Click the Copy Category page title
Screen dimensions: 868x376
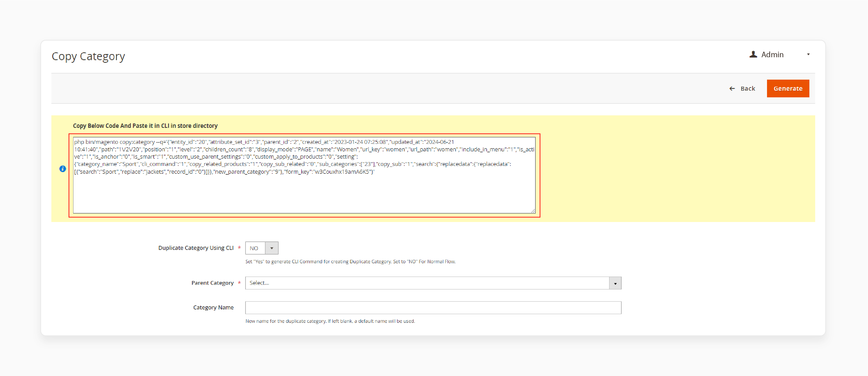pyautogui.click(x=88, y=56)
